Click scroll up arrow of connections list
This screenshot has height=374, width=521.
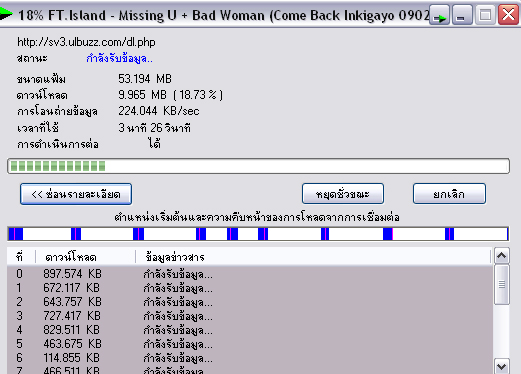(x=502, y=256)
